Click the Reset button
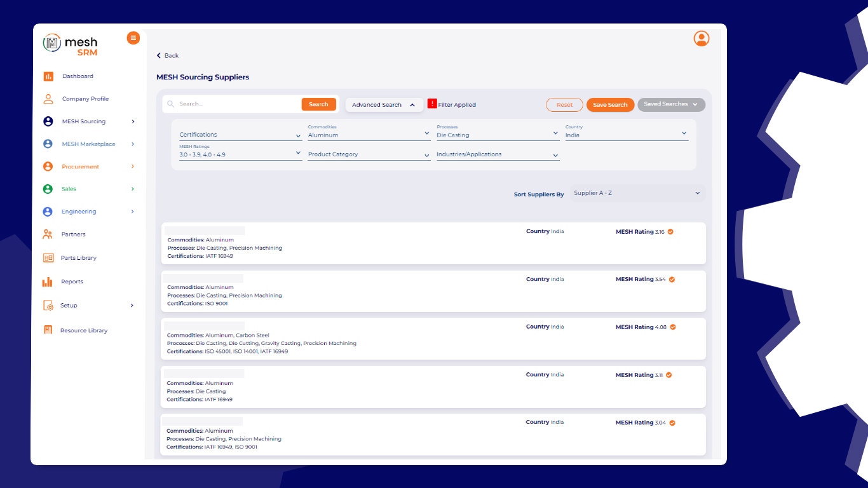Viewport: 868px width, 488px height. [564, 105]
